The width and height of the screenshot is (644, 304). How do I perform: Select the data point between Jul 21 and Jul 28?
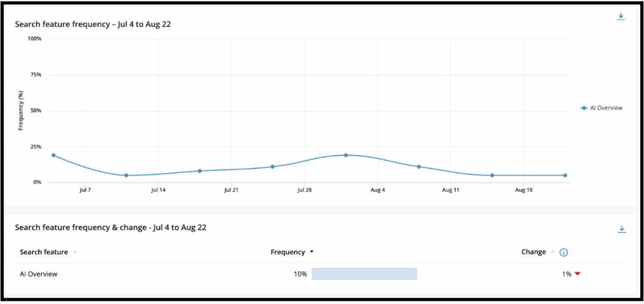click(273, 167)
